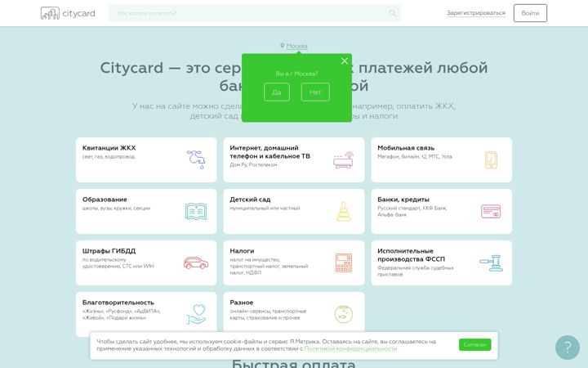Open Банки, кредиты category title
This screenshot has height=368, width=588.
click(403, 200)
